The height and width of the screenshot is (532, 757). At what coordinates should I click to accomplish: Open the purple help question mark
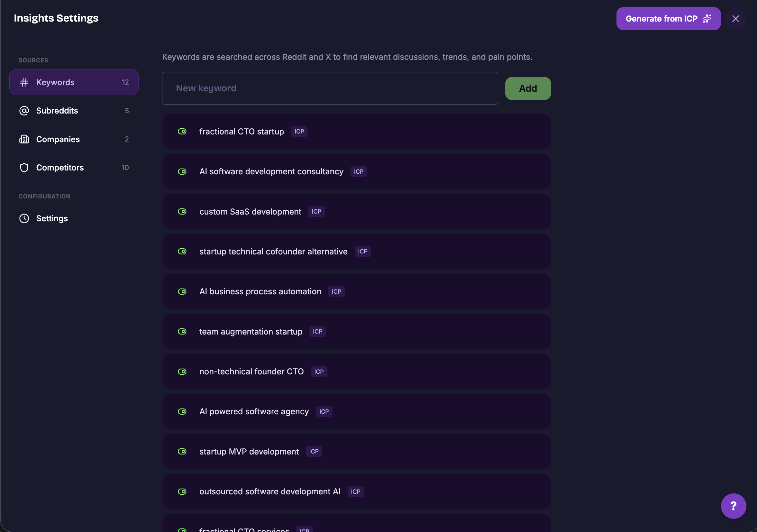point(733,506)
